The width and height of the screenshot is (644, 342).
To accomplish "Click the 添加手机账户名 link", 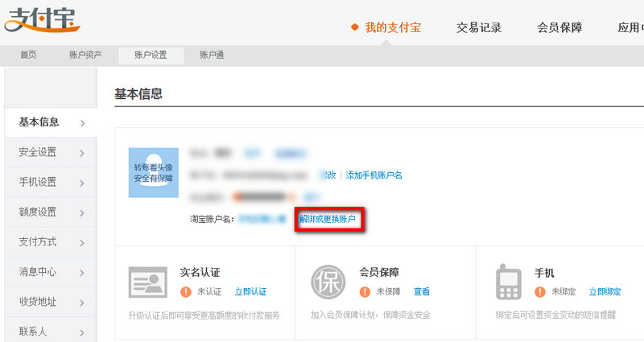I will coord(374,175).
